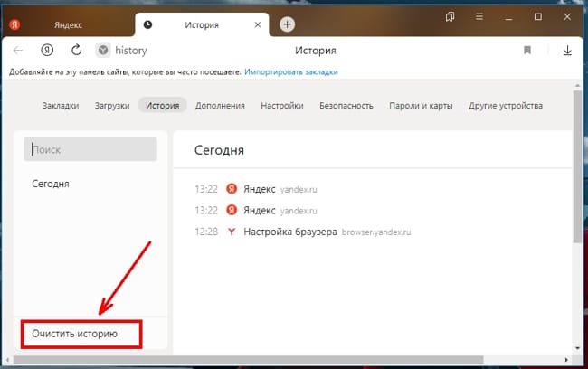Open the downloads arrow icon
This screenshot has width=588, height=369.
pos(567,51)
